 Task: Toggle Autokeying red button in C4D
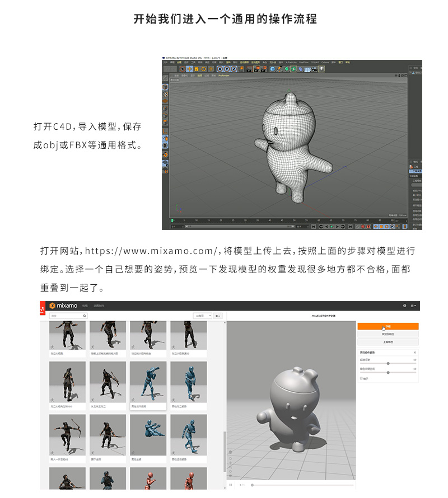(x=368, y=227)
